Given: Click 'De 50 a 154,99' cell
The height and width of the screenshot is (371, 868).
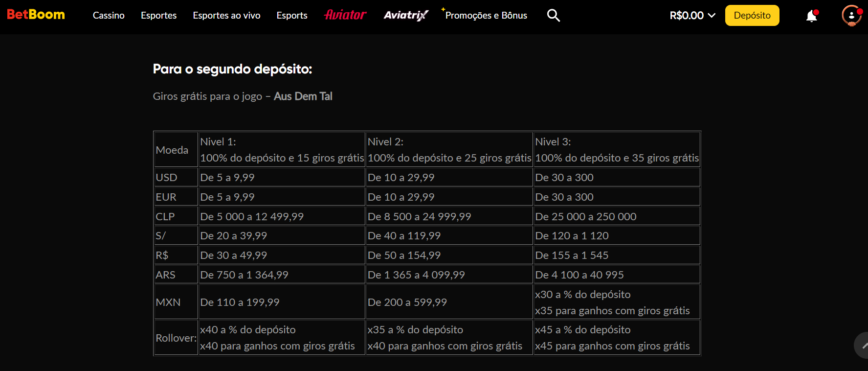Looking at the screenshot, I should [449, 255].
